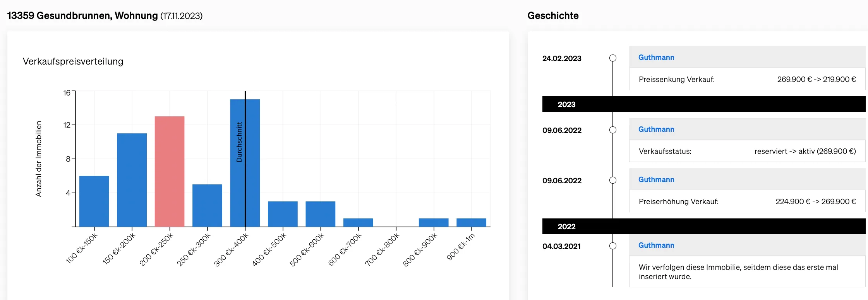Select the timeline circle for 04.03.2021
This screenshot has height=300, width=868.
(613, 246)
